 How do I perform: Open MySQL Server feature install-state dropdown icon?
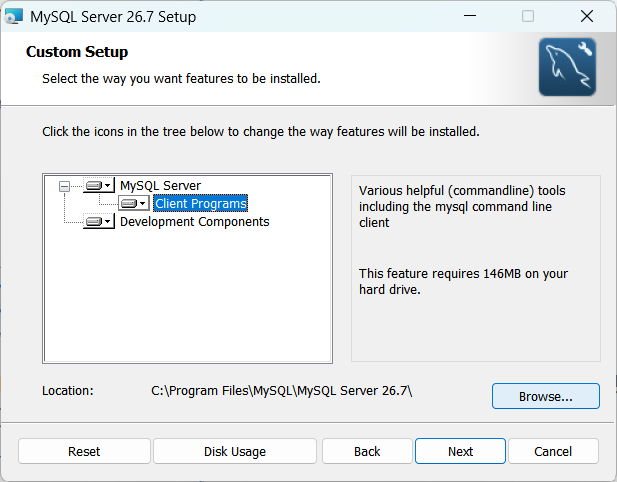point(99,185)
